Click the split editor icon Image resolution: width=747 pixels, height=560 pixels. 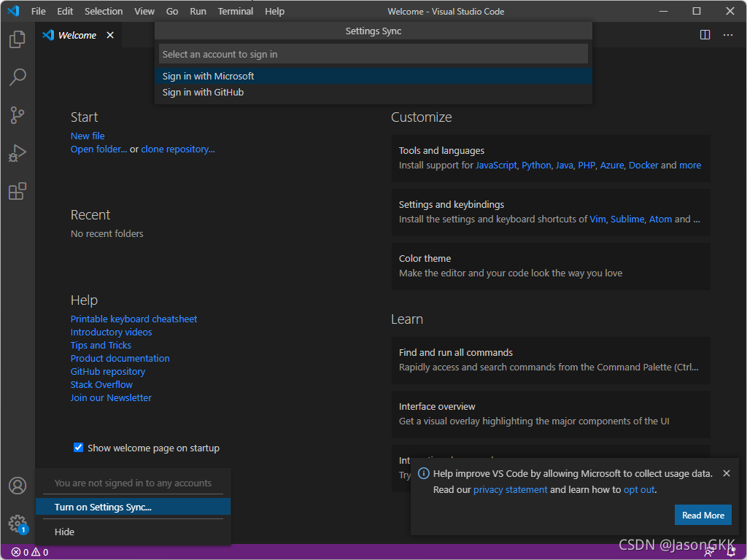(705, 35)
